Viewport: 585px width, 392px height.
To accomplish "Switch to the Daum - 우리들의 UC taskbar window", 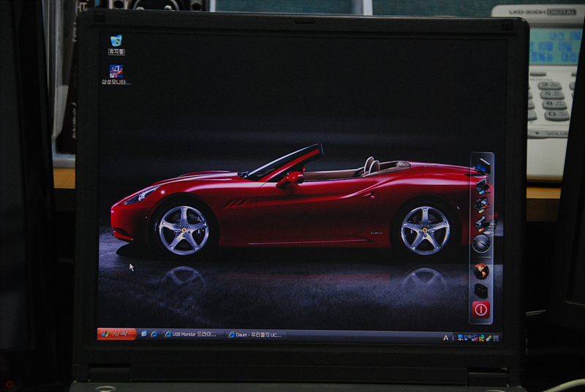I will [x=255, y=334].
